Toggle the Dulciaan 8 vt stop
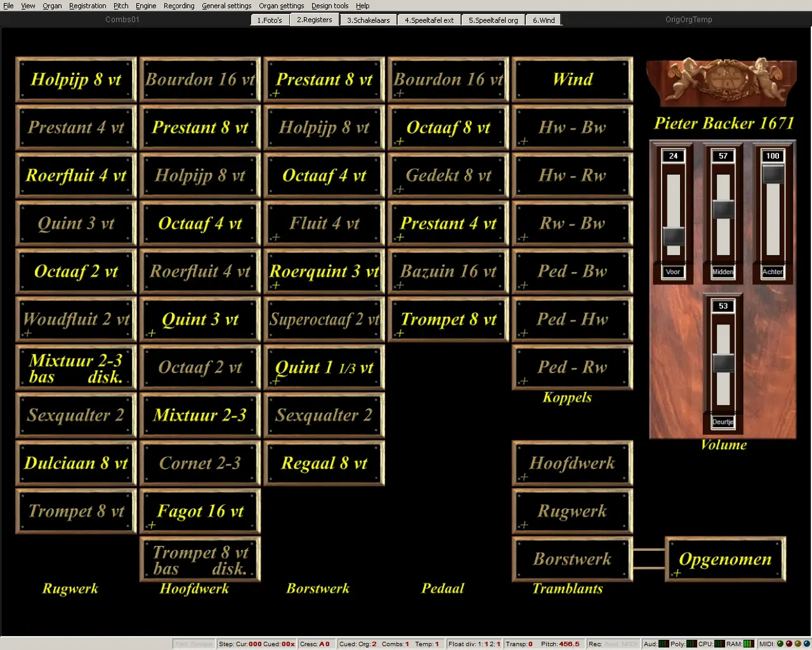 coord(76,463)
